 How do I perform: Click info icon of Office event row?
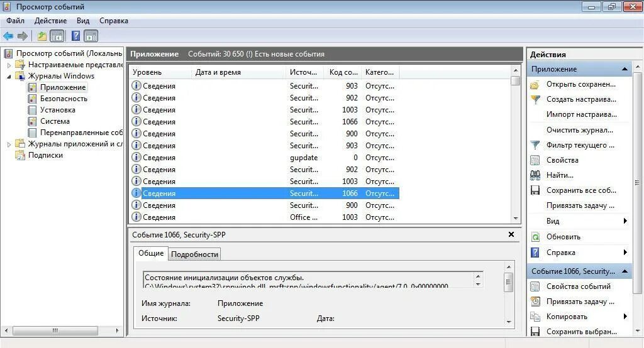[136, 217]
